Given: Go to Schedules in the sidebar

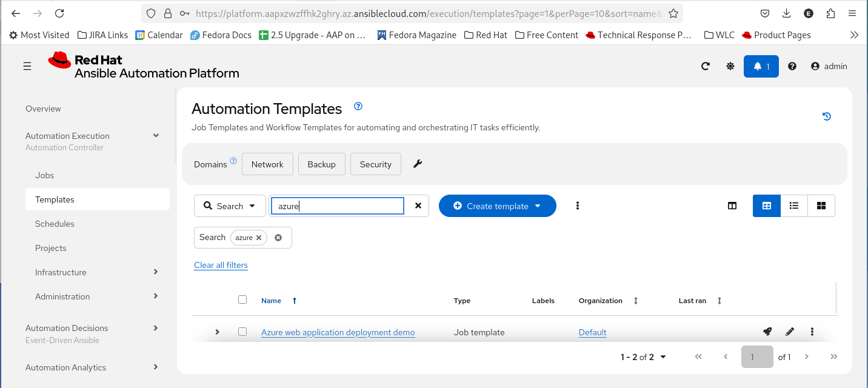Looking at the screenshot, I should [x=55, y=224].
